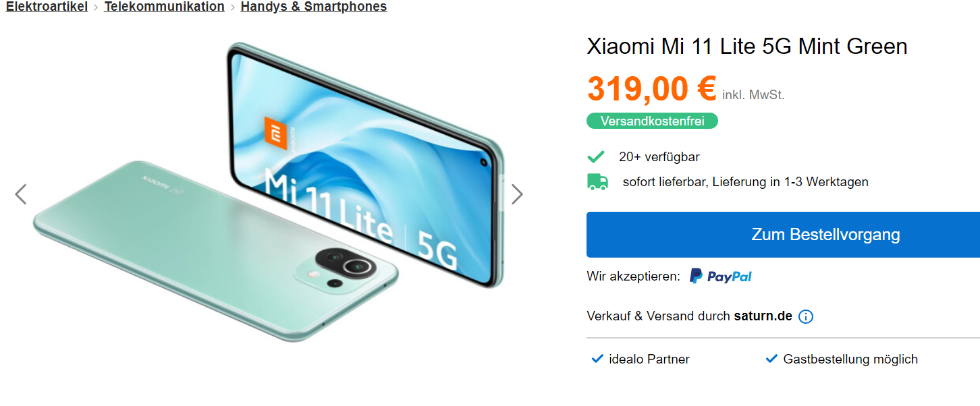Click the Gastbestellung möglich checkmark icon
This screenshot has width=980, height=406.
(x=771, y=359)
